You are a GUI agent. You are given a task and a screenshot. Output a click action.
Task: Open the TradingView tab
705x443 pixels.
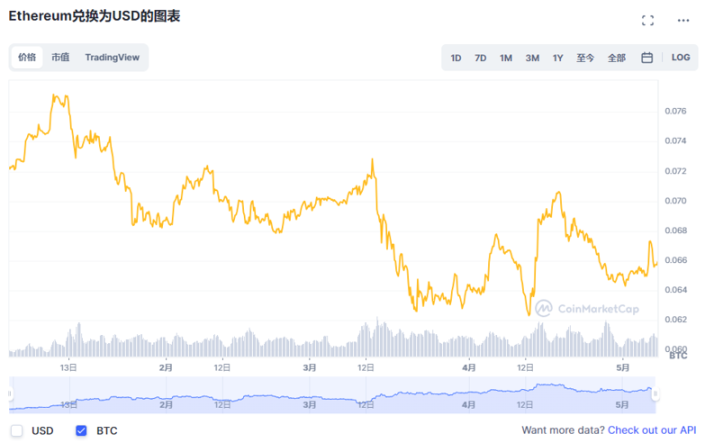pyautogui.click(x=112, y=58)
